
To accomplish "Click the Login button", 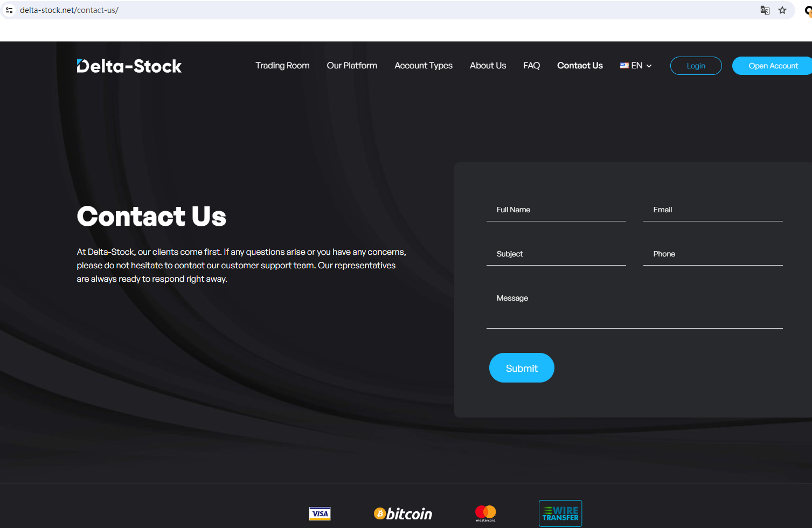I will pos(696,66).
